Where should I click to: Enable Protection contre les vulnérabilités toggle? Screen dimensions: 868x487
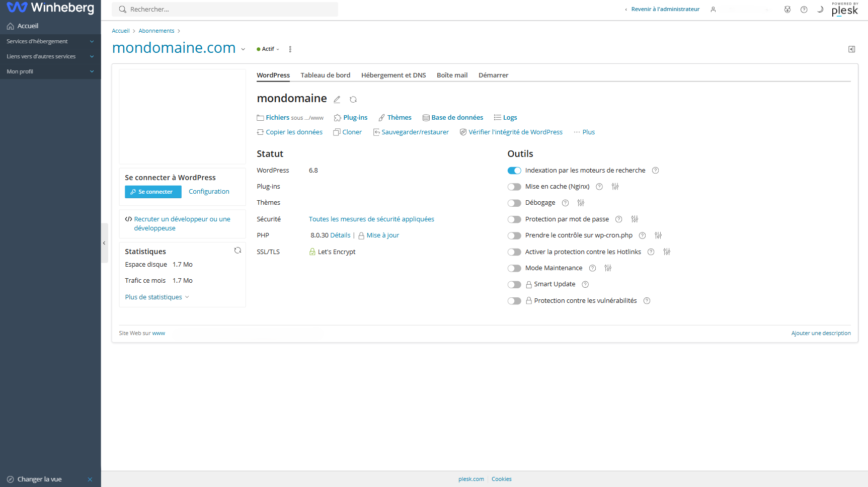(514, 301)
